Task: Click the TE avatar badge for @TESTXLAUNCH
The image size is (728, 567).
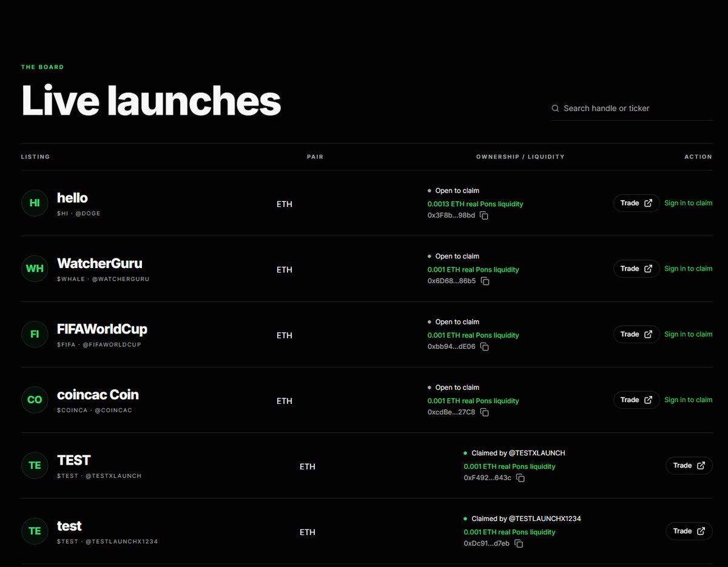Action: click(35, 465)
